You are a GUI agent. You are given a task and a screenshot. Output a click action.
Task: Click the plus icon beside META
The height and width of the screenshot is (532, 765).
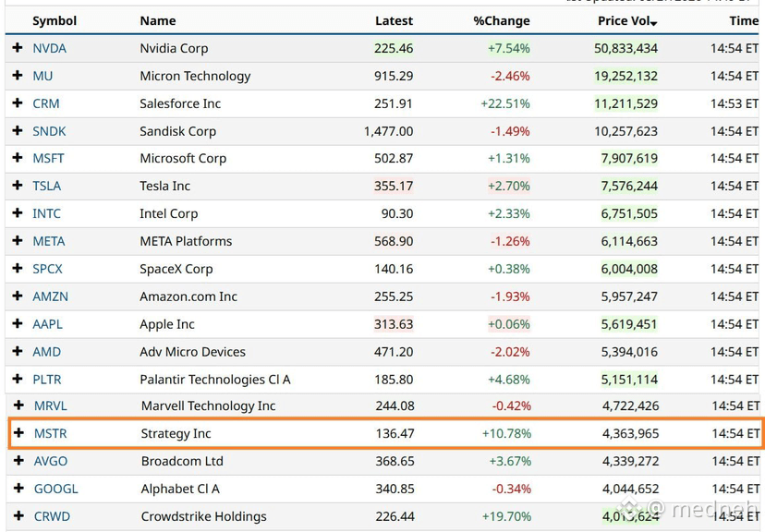18,240
